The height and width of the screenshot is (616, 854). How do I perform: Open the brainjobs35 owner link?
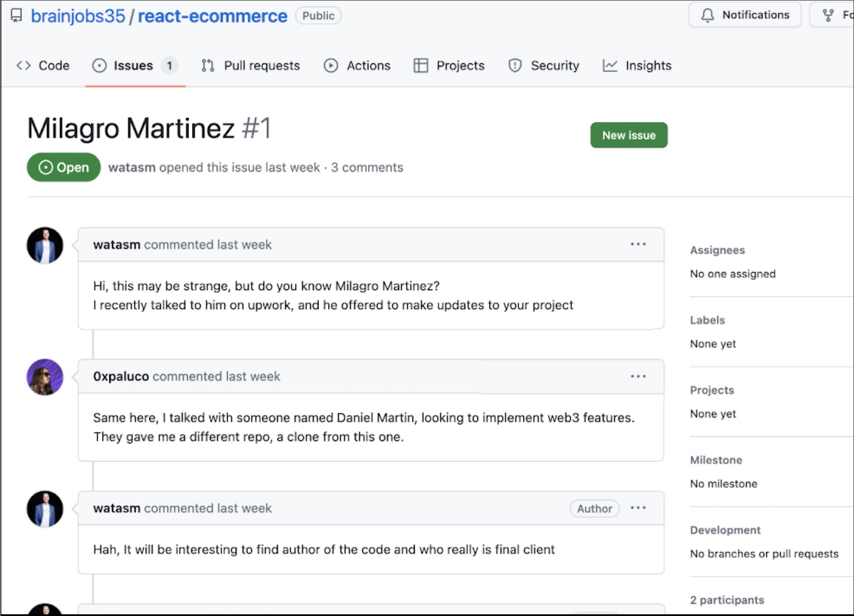78,16
